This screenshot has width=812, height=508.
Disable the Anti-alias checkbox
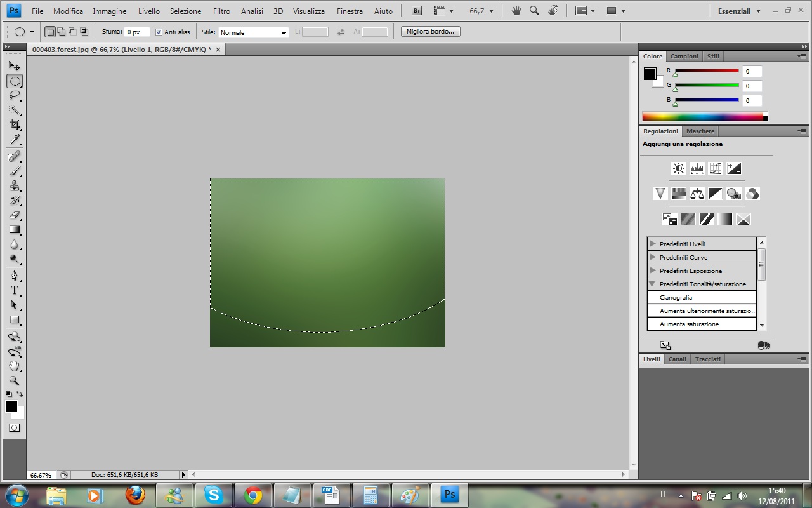159,31
